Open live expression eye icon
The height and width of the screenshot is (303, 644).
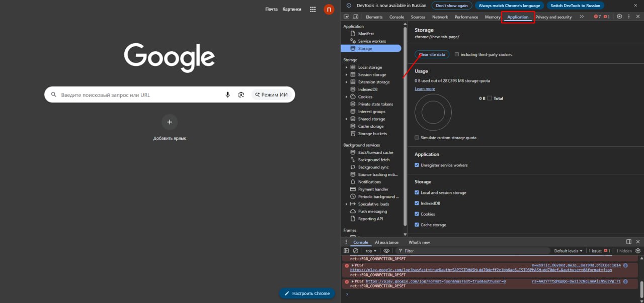pyautogui.click(x=386, y=251)
